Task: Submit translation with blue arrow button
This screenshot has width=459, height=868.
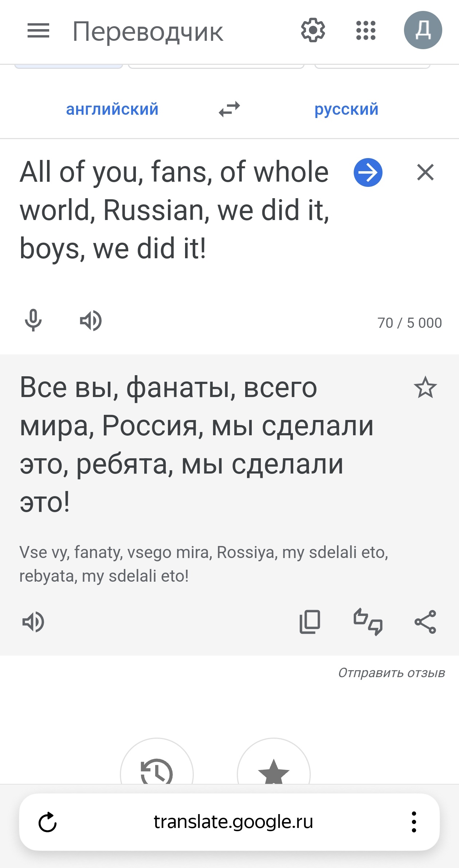Action: coord(368,172)
